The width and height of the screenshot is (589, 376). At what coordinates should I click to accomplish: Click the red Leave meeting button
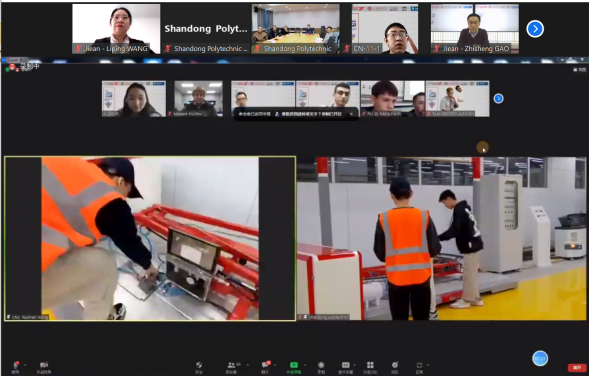[x=577, y=367]
